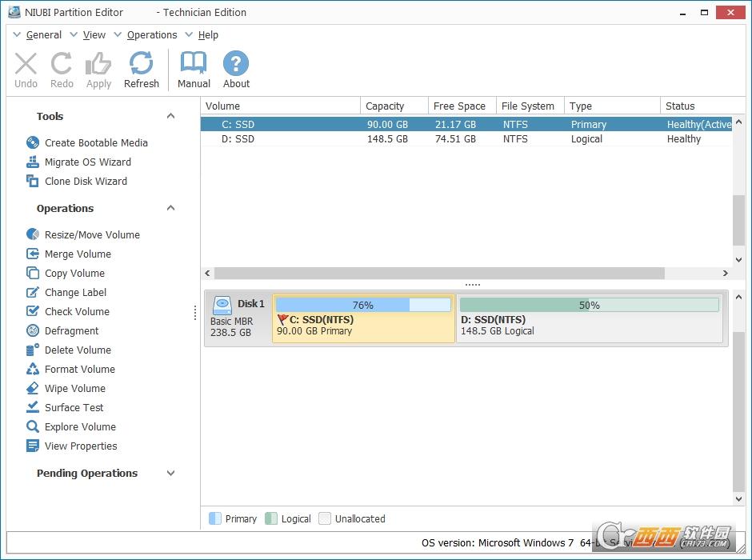Click volume list horizontal scrollbar right arrow

[x=725, y=274]
